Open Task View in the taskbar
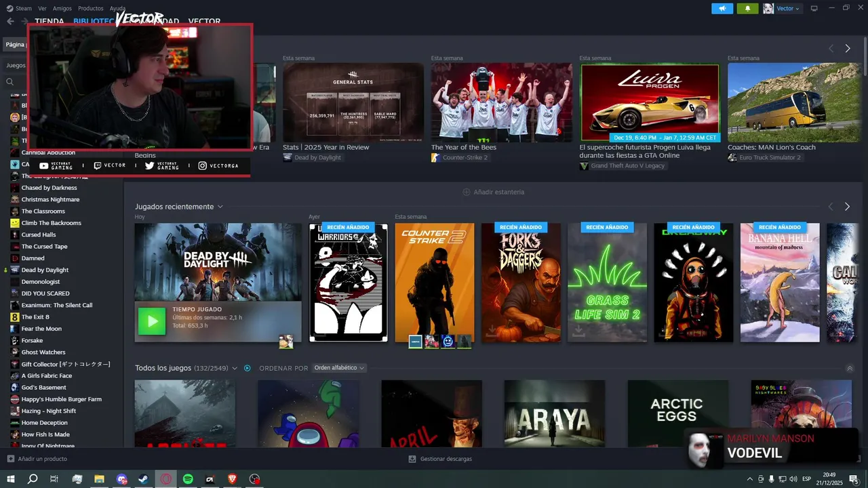 click(54, 479)
